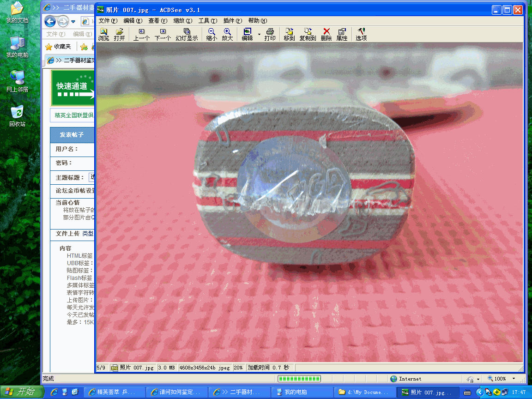The height and width of the screenshot is (399, 532).
Task: Click the IE back button
Action: [x=50, y=22]
